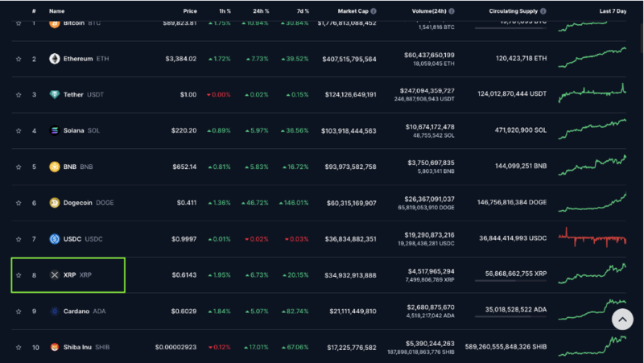Click the Volume(24h) info icon

click(452, 11)
